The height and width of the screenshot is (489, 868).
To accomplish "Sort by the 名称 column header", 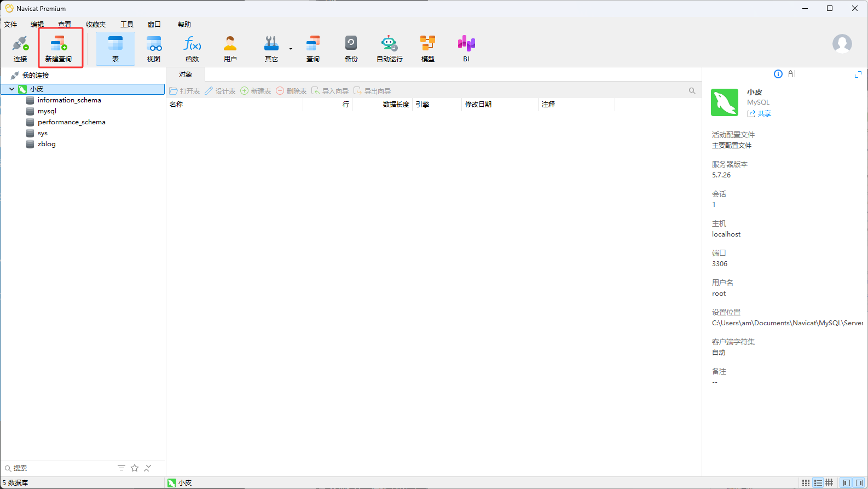I will click(x=235, y=105).
